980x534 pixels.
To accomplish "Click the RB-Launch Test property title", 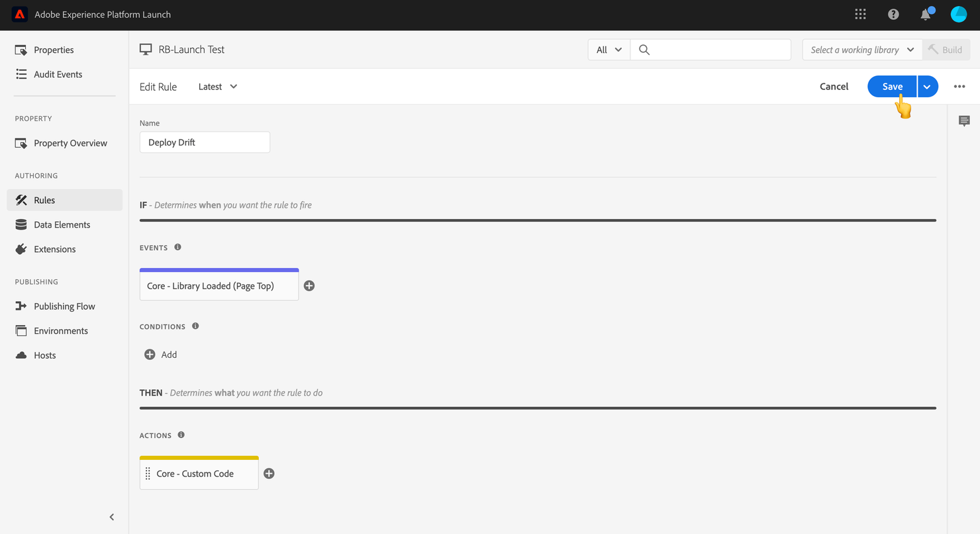I will [191, 50].
